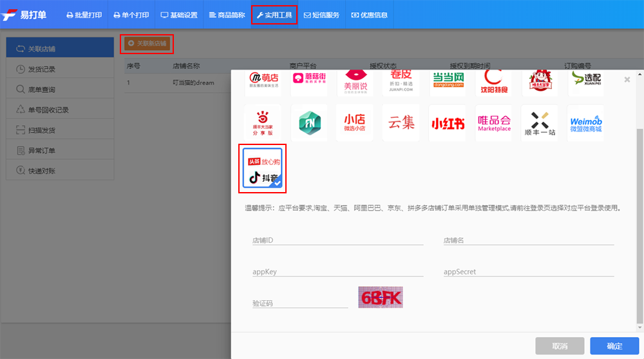Select the 放心购 抖音 platform tile
644x359 pixels.
point(263,168)
